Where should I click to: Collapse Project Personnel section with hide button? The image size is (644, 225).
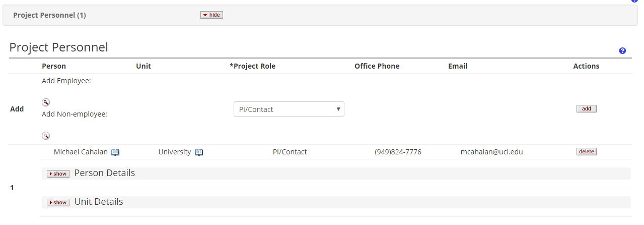[211, 15]
